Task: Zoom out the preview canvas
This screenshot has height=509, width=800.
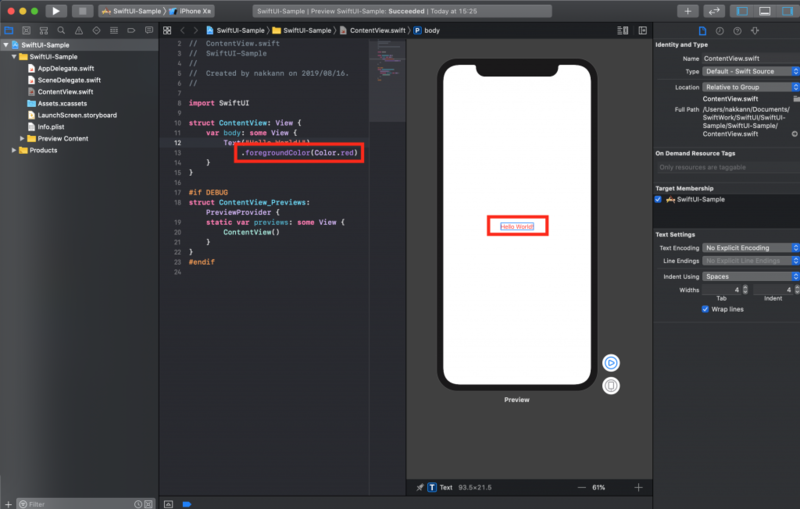Action: (x=582, y=488)
